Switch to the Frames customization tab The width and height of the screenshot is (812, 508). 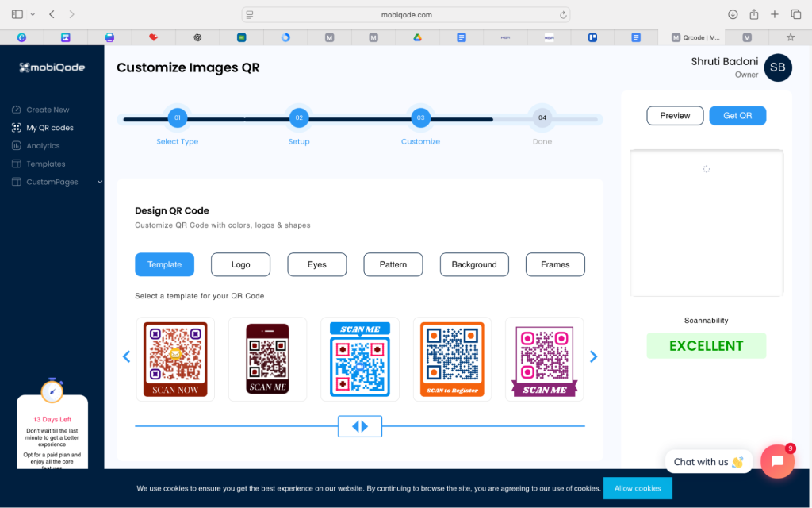coord(555,264)
